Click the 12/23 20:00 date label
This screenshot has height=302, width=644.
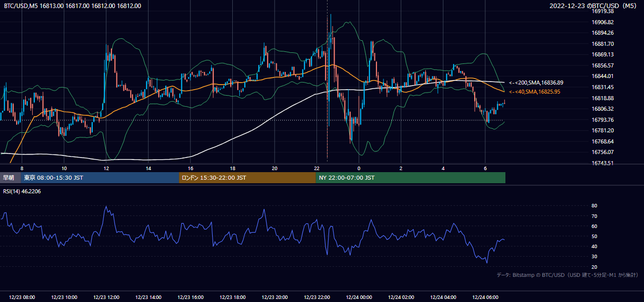275,297
